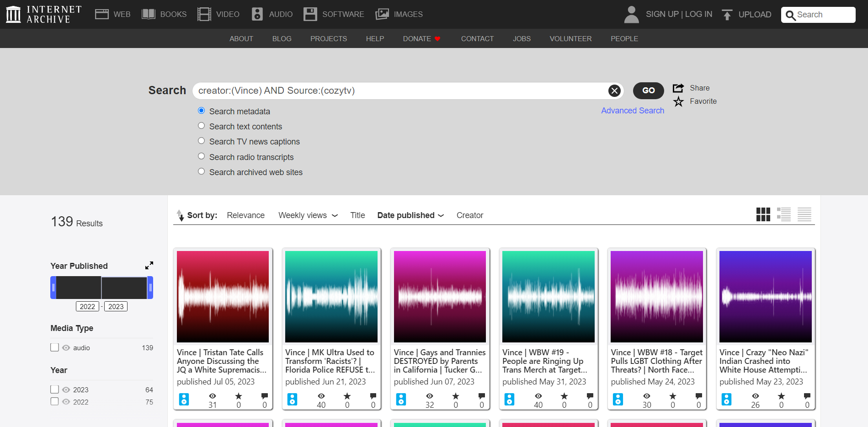
Task: Click the user avatar icon
Action: [x=631, y=14]
